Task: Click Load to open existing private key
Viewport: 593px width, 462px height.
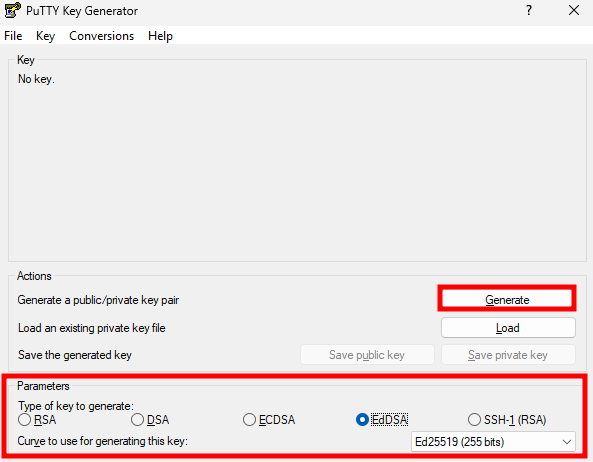Action: click(508, 327)
